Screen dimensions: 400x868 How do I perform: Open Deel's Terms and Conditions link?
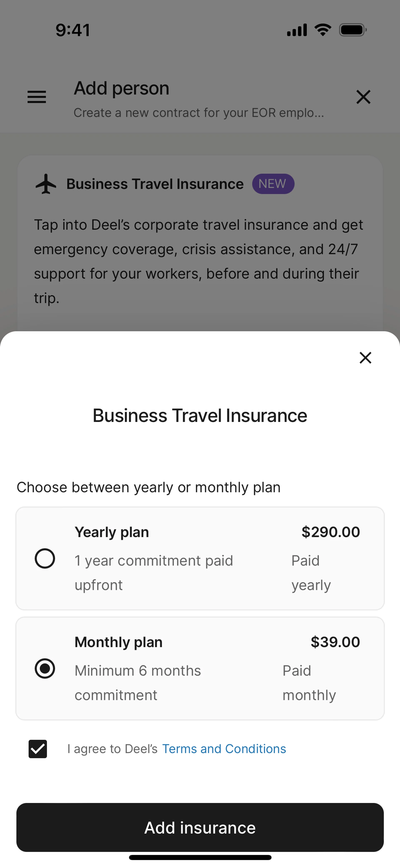tap(224, 749)
